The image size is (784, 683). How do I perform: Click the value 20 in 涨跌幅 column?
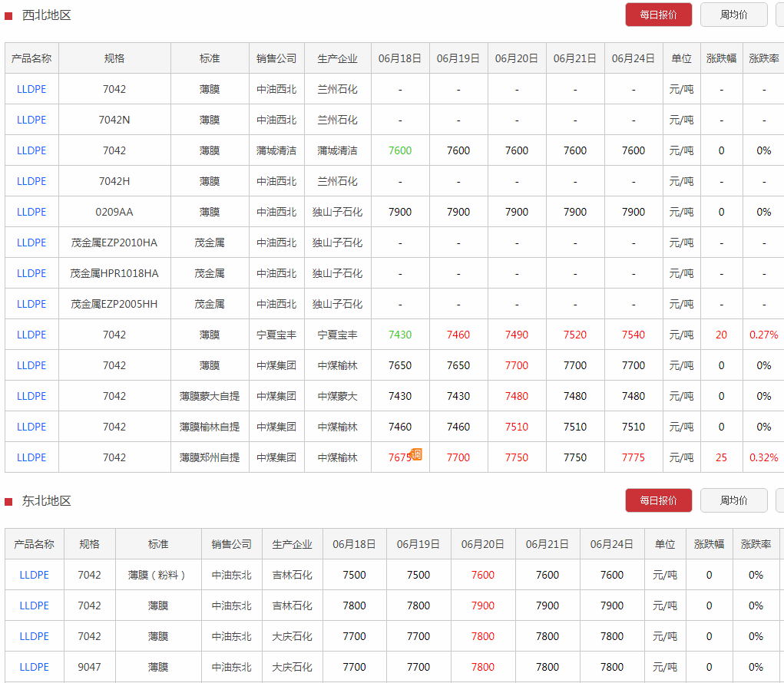(x=721, y=335)
